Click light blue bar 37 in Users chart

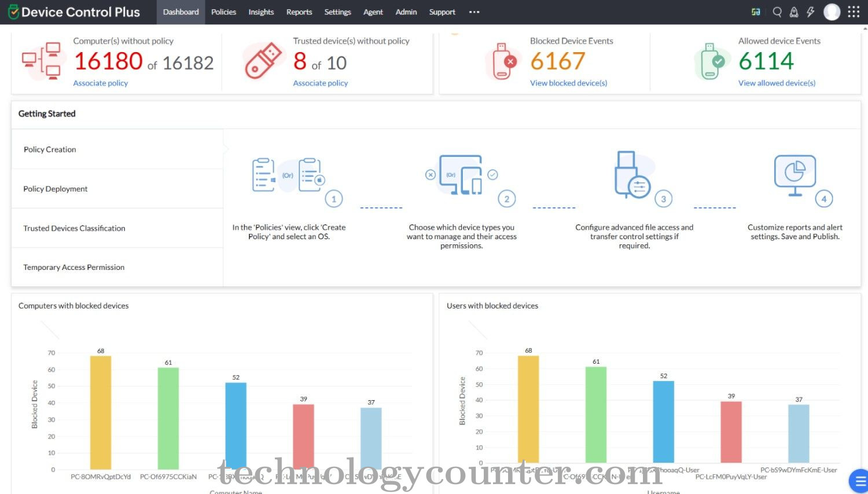click(799, 433)
